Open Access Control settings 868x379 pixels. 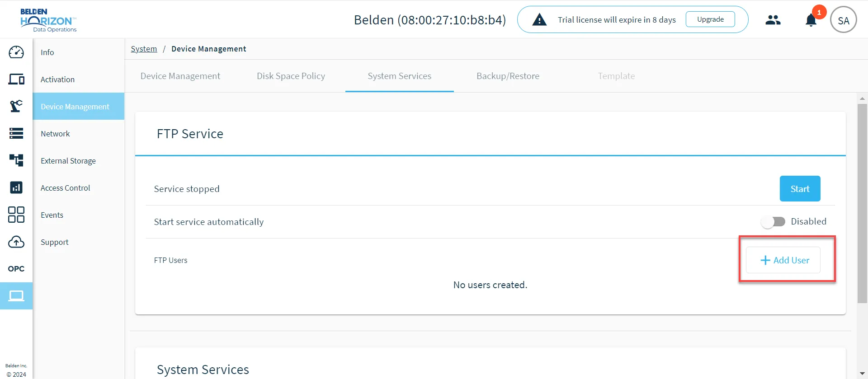click(79, 188)
